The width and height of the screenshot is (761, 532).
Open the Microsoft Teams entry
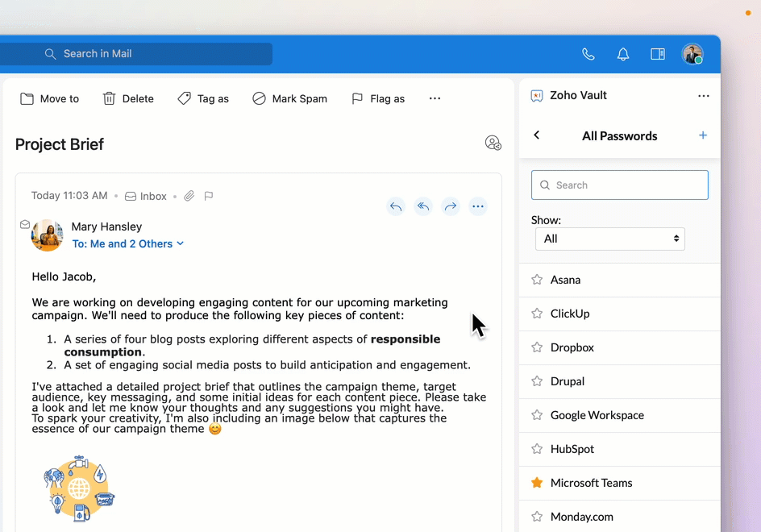pyautogui.click(x=620, y=484)
